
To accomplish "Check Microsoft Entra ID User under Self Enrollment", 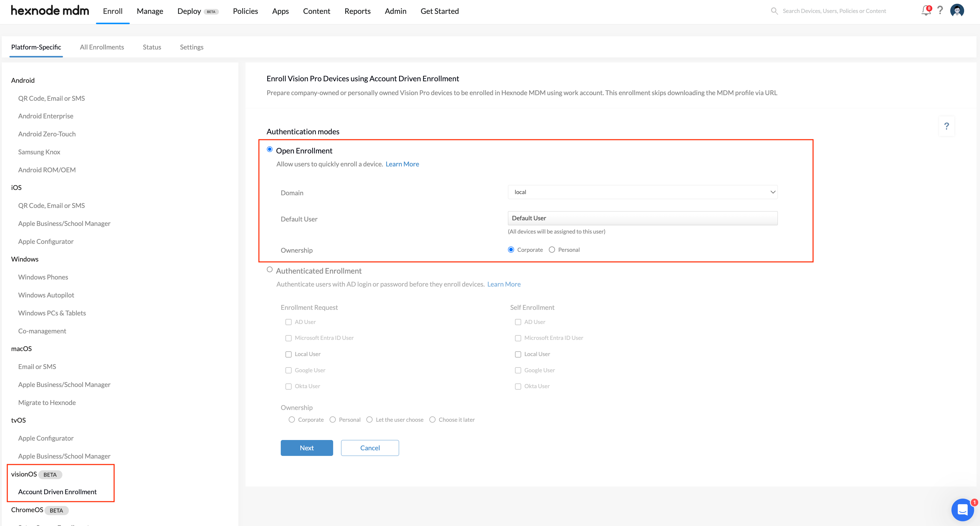I will (518, 338).
